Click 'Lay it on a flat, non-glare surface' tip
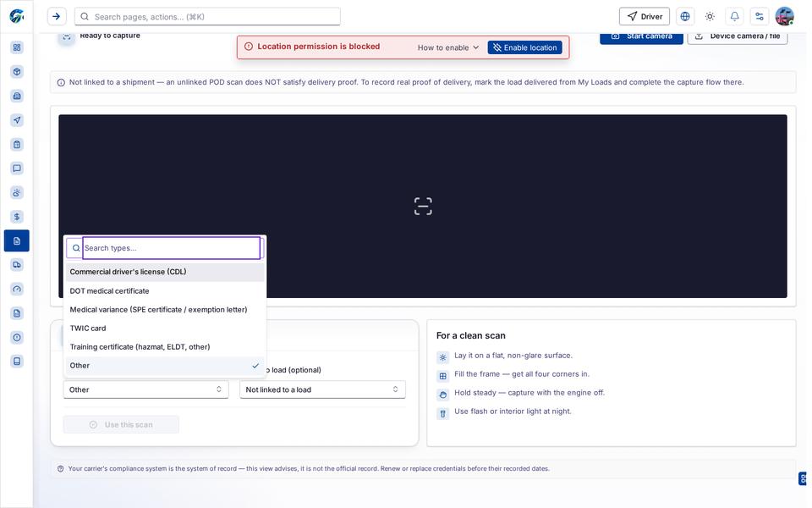The height and width of the screenshot is (508, 812). click(x=513, y=355)
